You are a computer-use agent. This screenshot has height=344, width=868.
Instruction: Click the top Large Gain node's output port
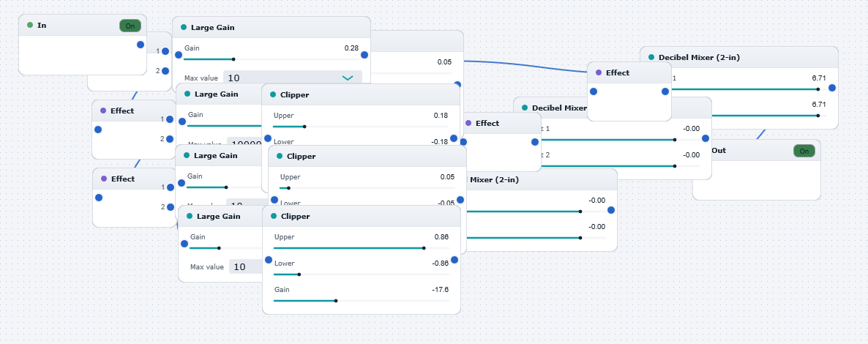coord(364,55)
